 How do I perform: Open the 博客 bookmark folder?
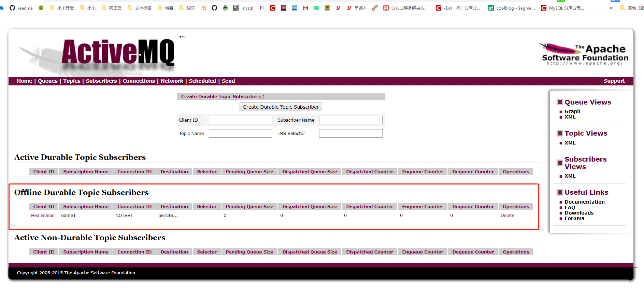[166, 8]
